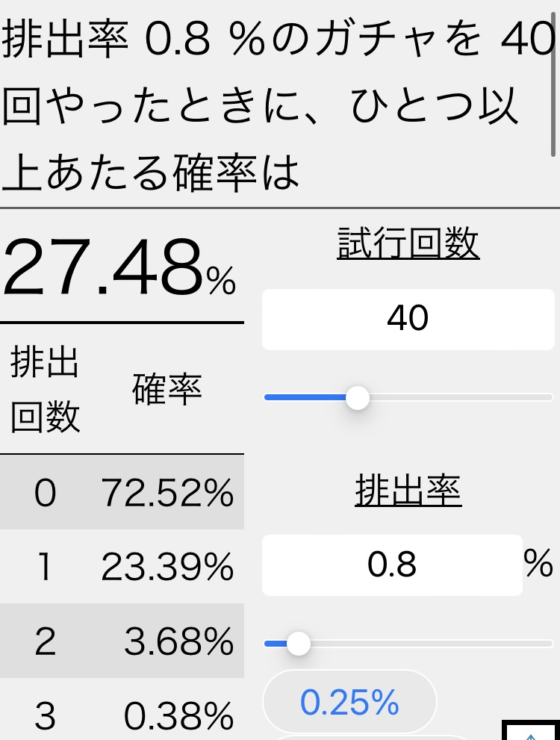Select the row with 1 hit 23.39%

[122, 568]
